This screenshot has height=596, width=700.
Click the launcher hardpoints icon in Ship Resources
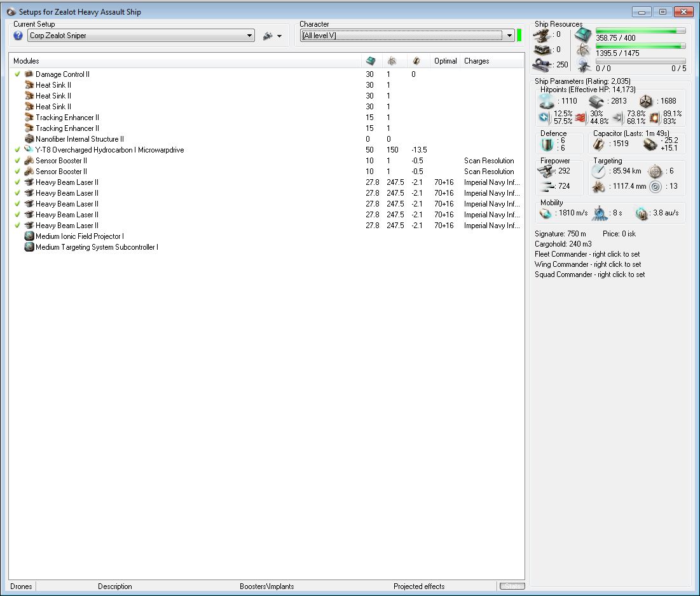(x=542, y=50)
